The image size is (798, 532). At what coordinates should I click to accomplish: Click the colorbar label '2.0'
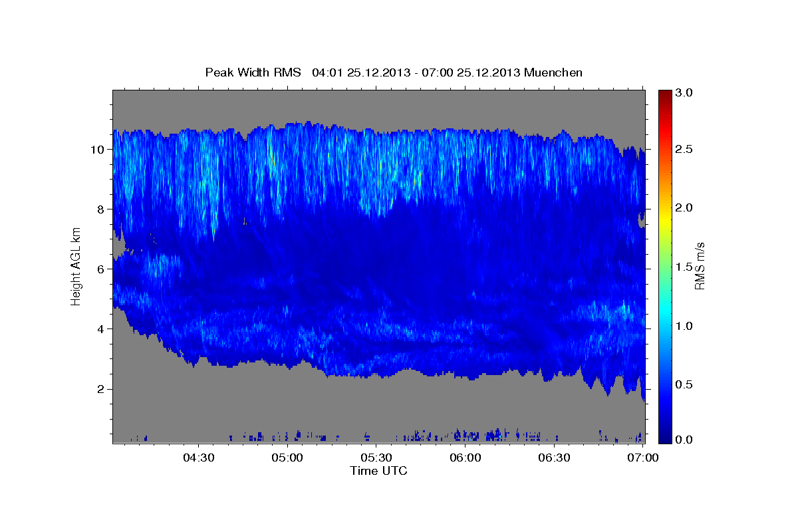click(x=684, y=208)
